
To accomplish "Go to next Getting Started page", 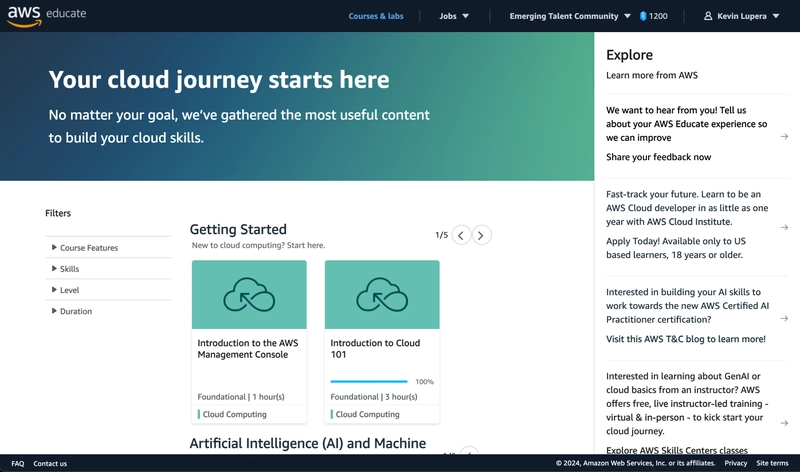I will [481, 235].
